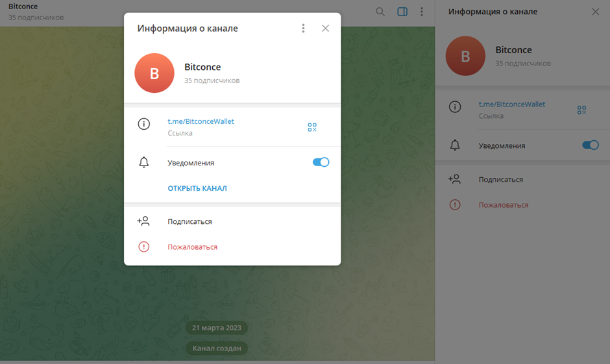Click '35 подписчиков' under chat header title
Image resolution: width=610 pixels, height=364 pixels.
(x=36, y=18)
